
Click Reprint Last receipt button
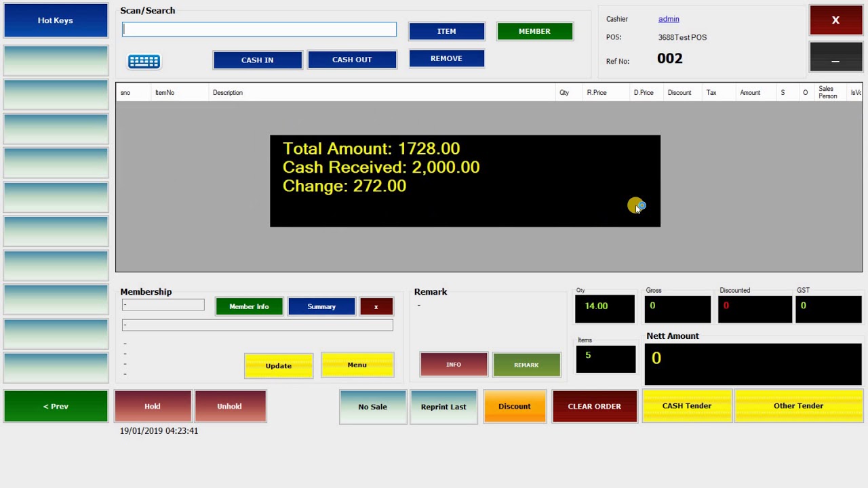tap(443, 407)
